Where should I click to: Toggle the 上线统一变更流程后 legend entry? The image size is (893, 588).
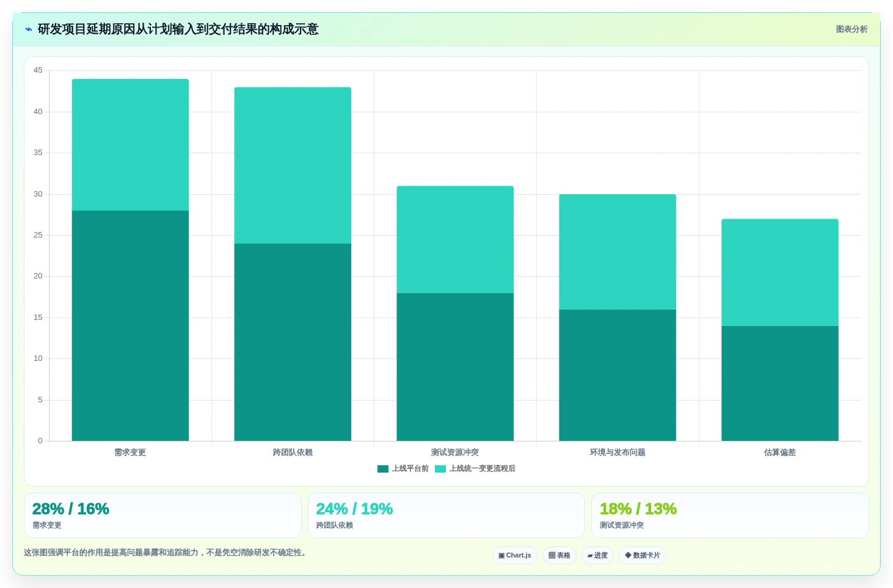point(475,468)
